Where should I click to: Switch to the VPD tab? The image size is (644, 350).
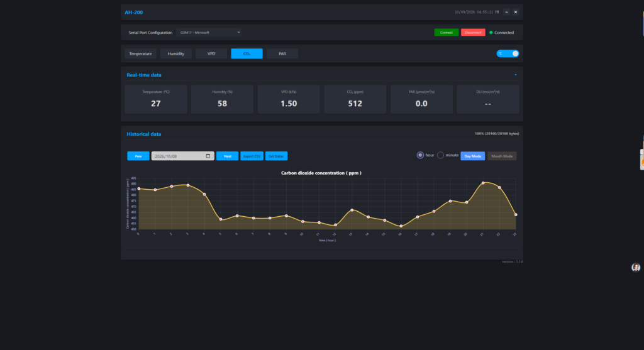click(211, 54)
